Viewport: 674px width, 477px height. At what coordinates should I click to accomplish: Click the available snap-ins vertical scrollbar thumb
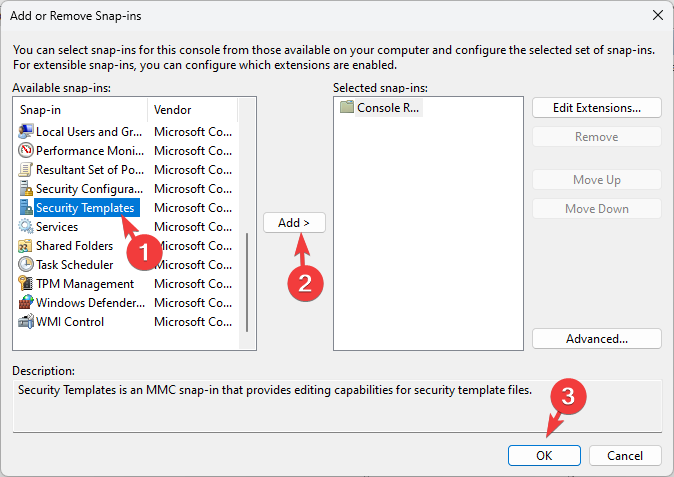point(247,282)
